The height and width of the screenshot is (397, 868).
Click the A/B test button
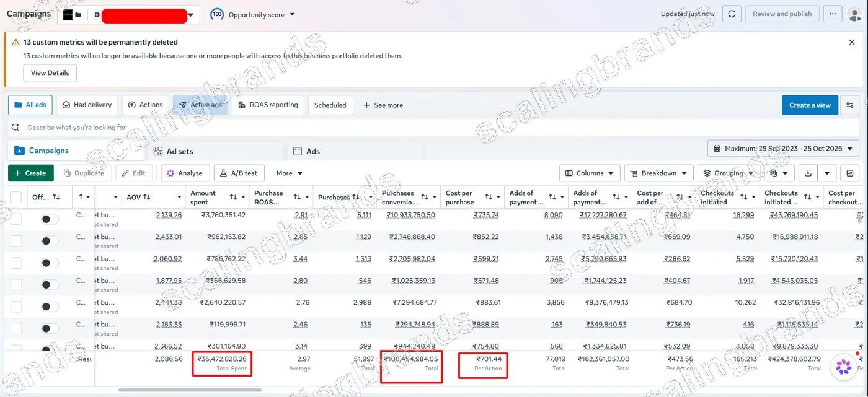[239, 173]
